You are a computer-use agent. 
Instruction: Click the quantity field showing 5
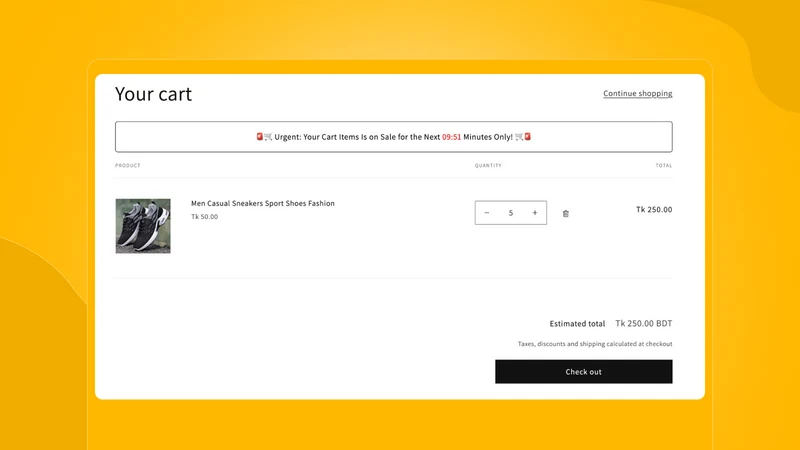(511, 213)
